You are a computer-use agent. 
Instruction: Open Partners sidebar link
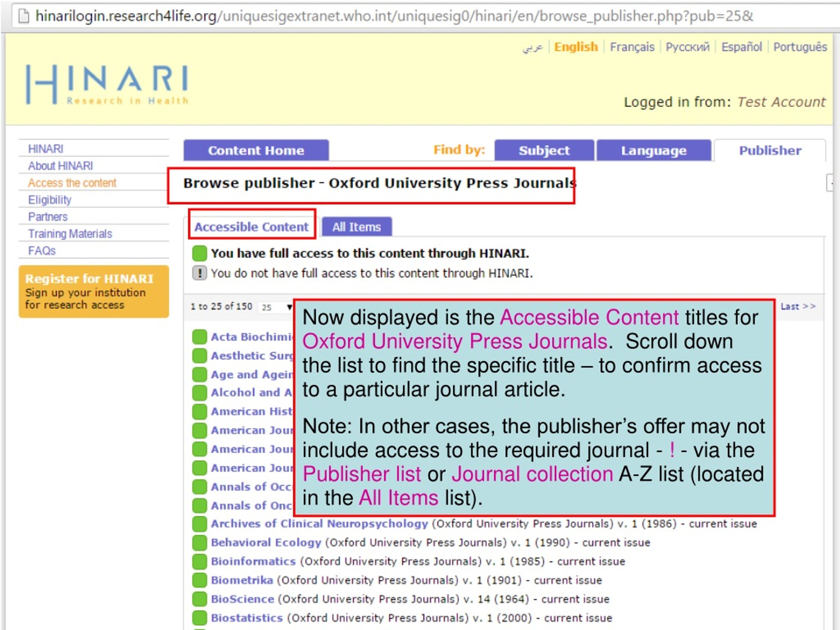[x=48, y=217]
